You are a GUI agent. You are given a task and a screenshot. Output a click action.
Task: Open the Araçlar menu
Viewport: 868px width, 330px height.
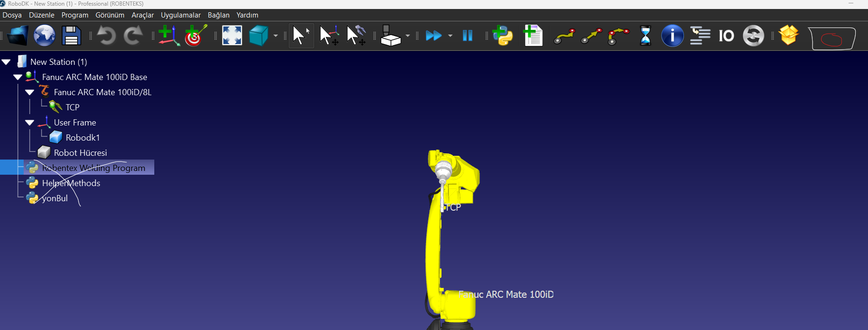(x=142, y=15)
